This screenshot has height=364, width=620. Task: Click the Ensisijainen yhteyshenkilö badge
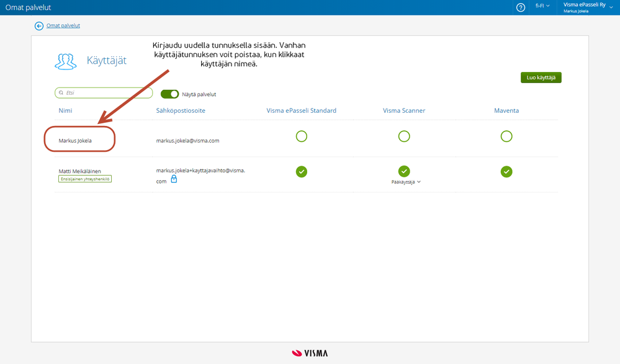pos(85,179)
